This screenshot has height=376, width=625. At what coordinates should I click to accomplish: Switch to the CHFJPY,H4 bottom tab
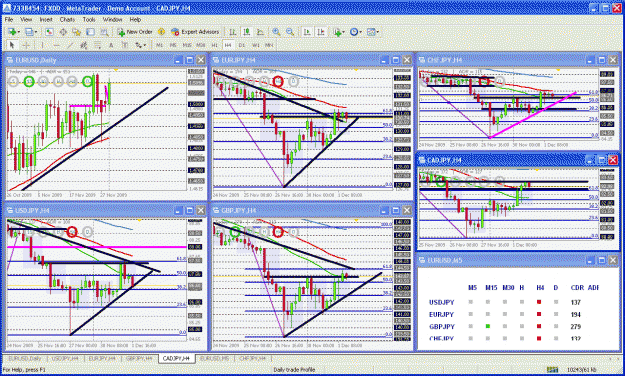pos(253,358)
